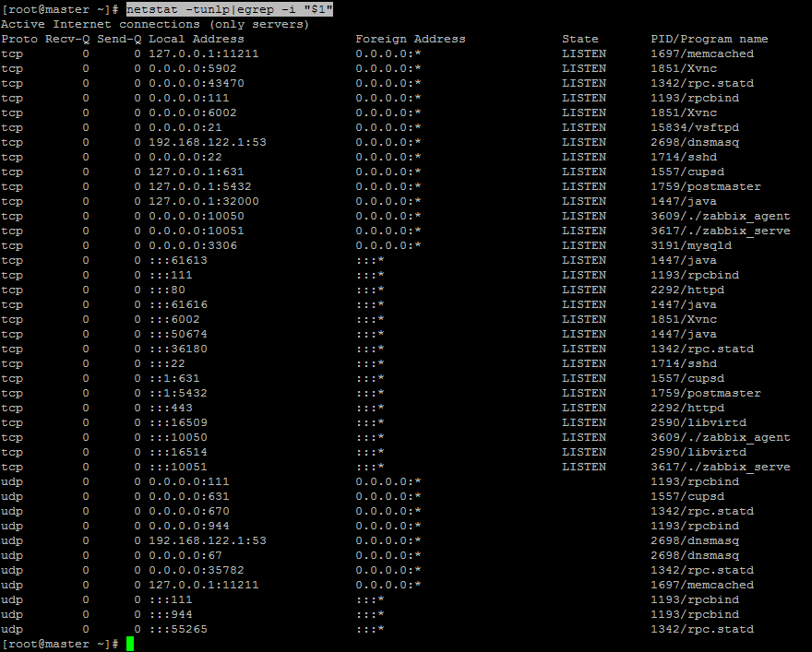The image size is (812, 652).
Task: Select address :::443
Action: coord(171,408)
